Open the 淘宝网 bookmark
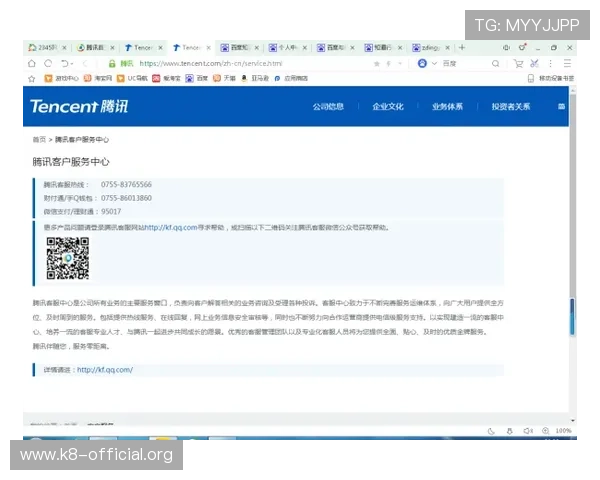 click(98, 78)
